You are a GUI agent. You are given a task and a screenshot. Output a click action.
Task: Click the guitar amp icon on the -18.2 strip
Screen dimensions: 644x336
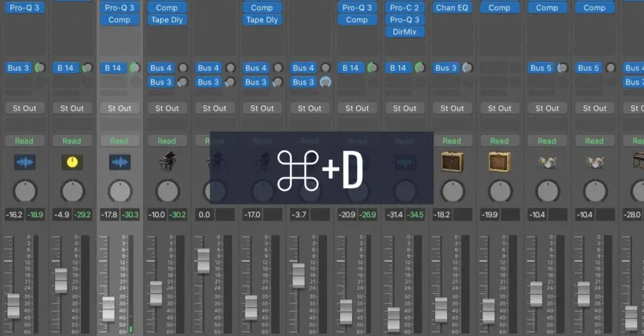pos(452,162)
